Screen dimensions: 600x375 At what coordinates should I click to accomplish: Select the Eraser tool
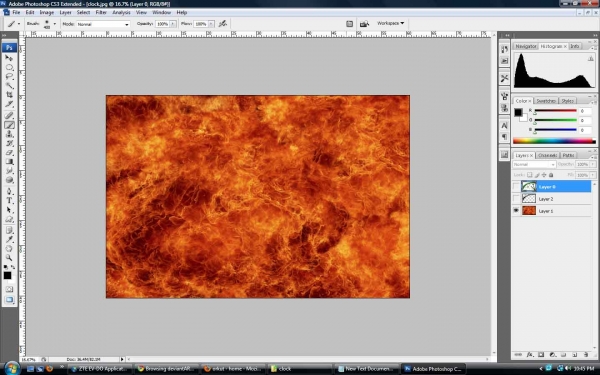pyautogui.click(x=9, y=152)
